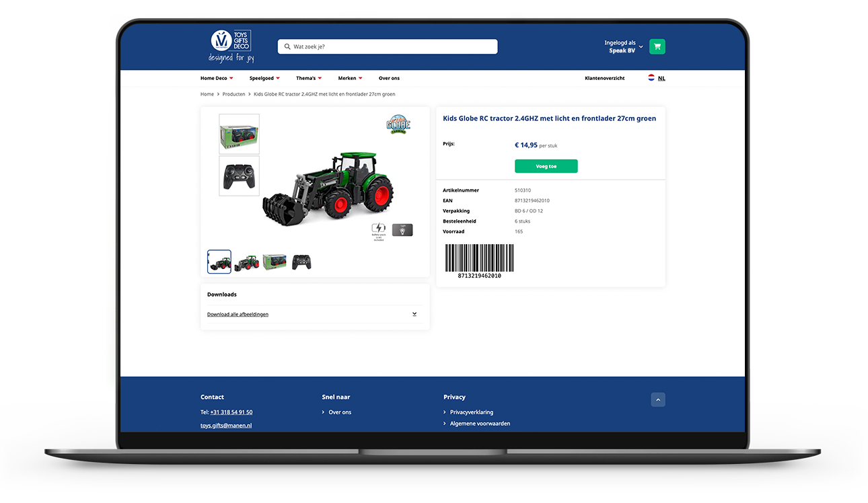Image resolution: width=868 pixels, height=503 pixels.
Task: Click the Kids Globe brand badge
Action: pyautogui.click(x=398, y=124)
